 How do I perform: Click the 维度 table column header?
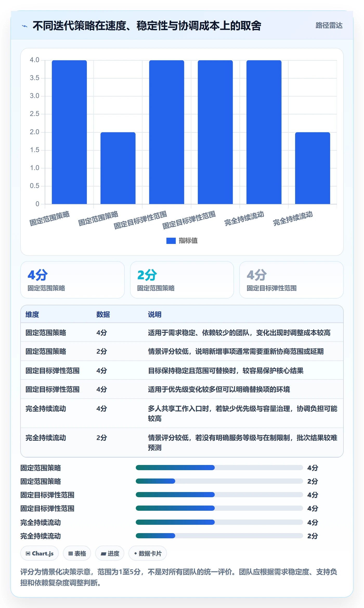32,314
